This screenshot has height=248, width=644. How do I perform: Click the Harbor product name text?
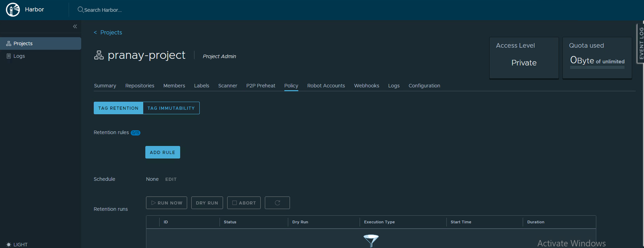pos(34,9)
